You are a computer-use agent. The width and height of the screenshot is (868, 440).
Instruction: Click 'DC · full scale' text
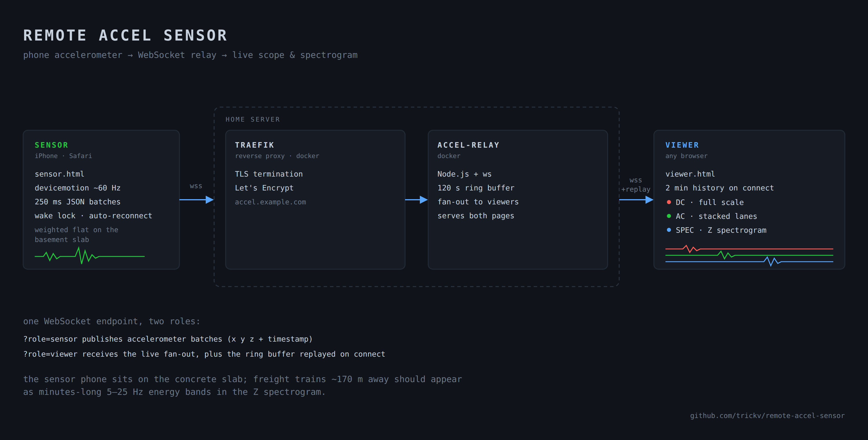[x=710, y=202]
